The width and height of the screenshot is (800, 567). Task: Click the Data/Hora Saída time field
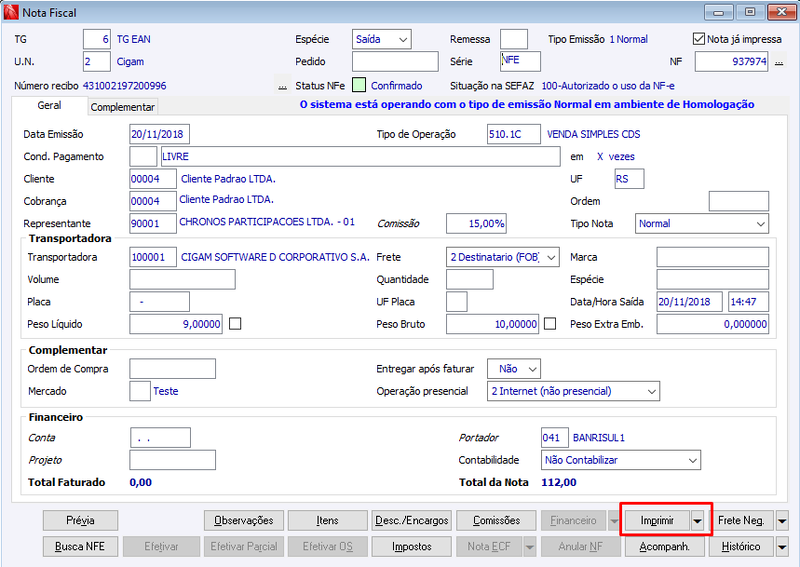tap(748, 302)
